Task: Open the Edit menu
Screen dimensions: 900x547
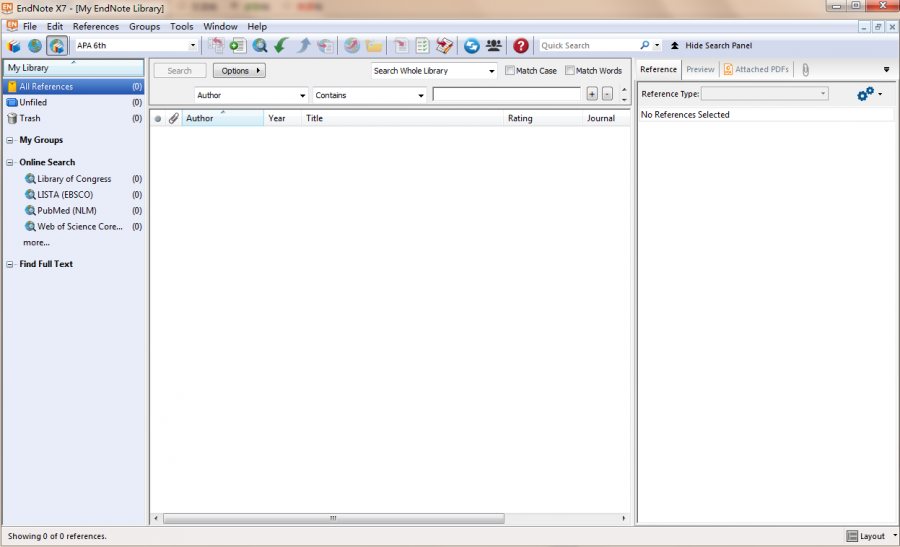Action: click(55, 26)
